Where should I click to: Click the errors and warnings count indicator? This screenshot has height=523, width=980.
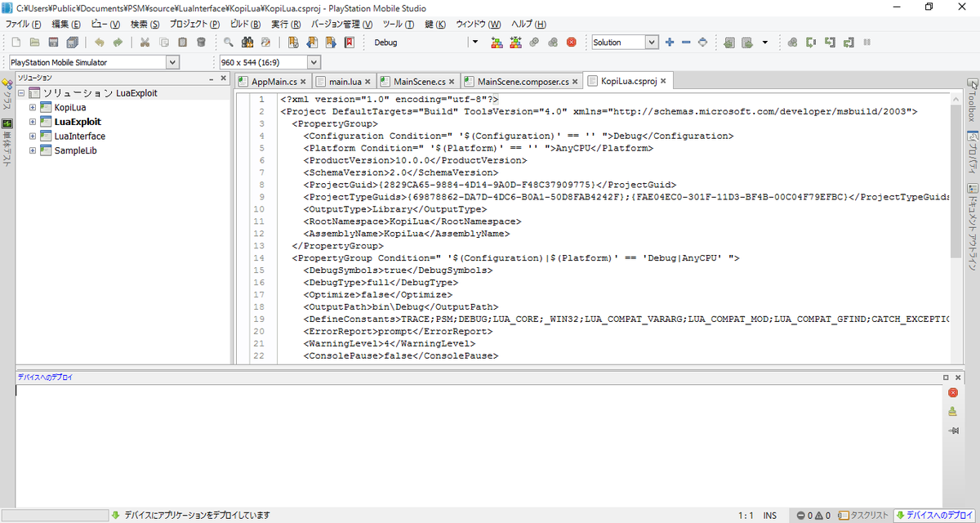pos(813,515)
